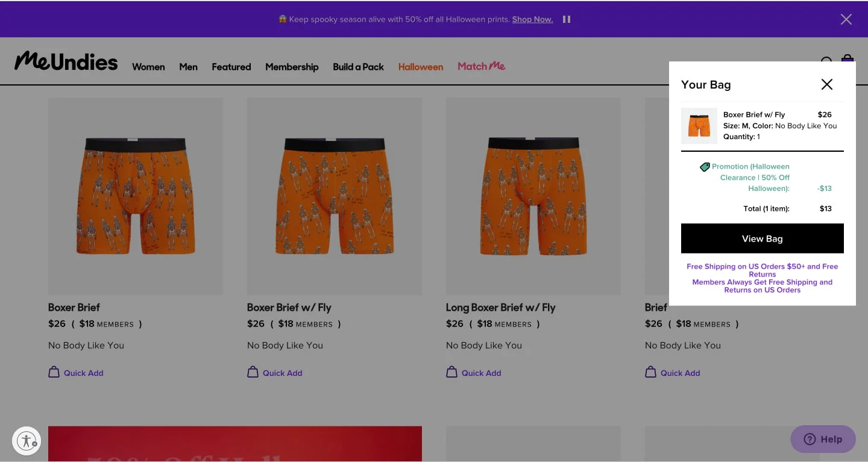
Task: Open the Match Me section
Action: coord(481,66)
